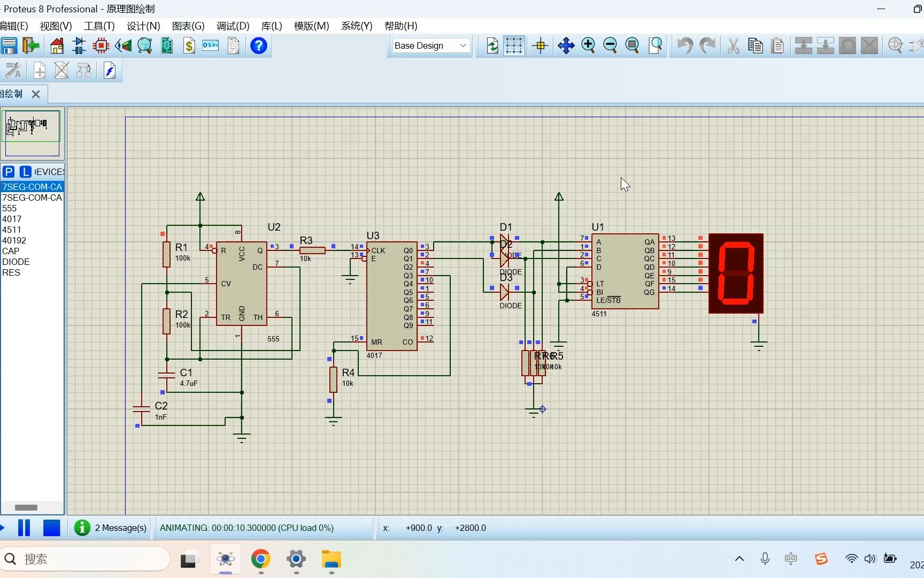Zoom in with the magnifier plus icon

pyautogui.click(x=588, y=45)
